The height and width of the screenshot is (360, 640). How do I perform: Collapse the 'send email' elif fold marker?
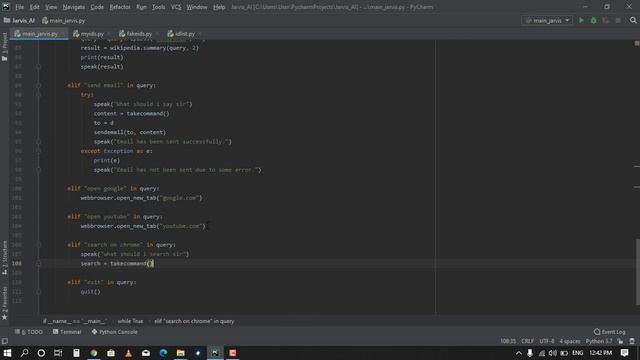(39, 85)
